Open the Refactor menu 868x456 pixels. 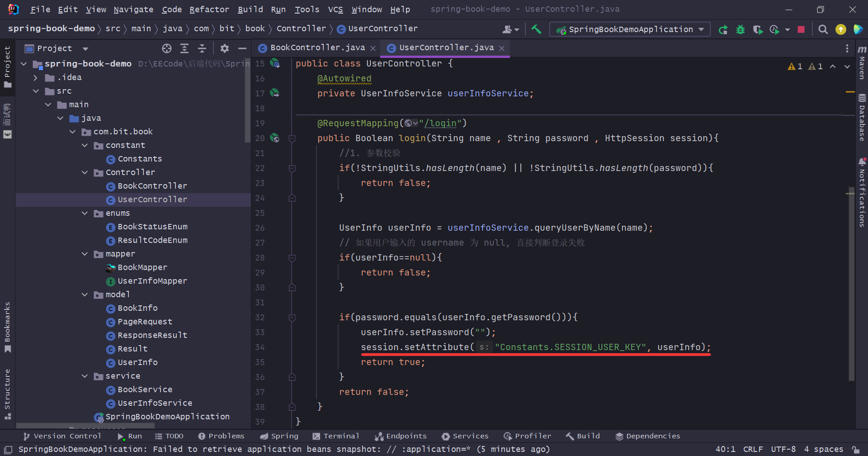209,9
